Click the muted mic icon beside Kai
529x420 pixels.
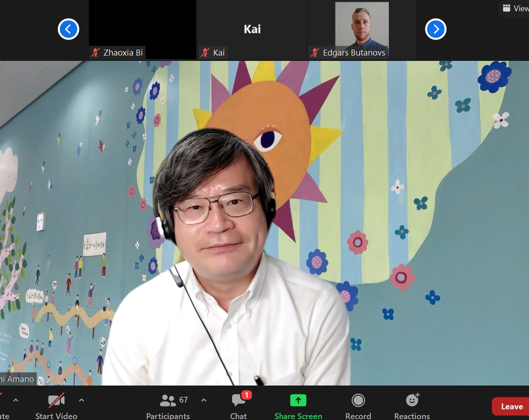pos(205,53)
